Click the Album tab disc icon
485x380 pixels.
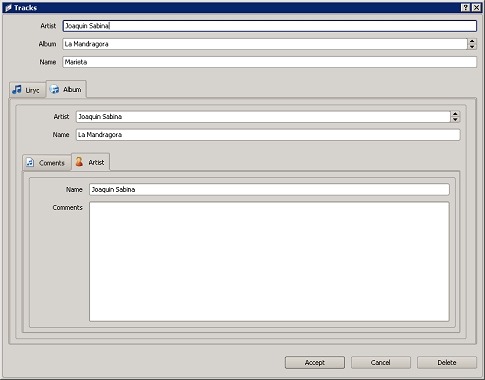54,89
